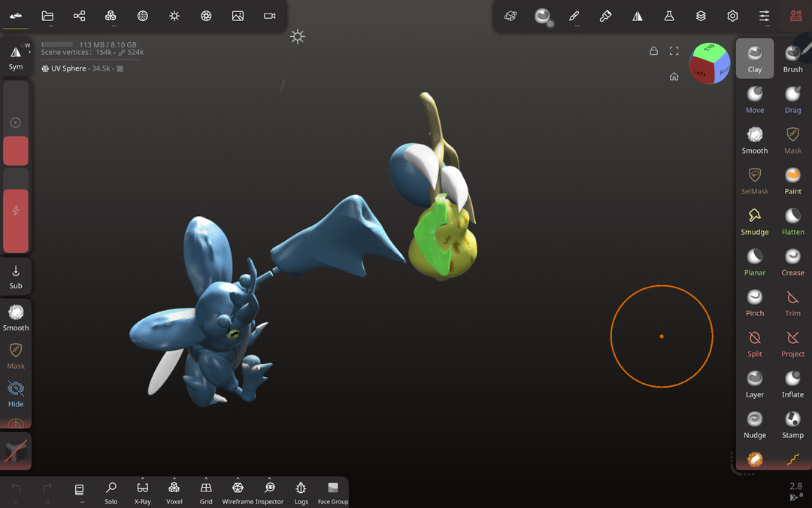Open the Files folder menu
The image size is (812, 508).
point(47,16)
